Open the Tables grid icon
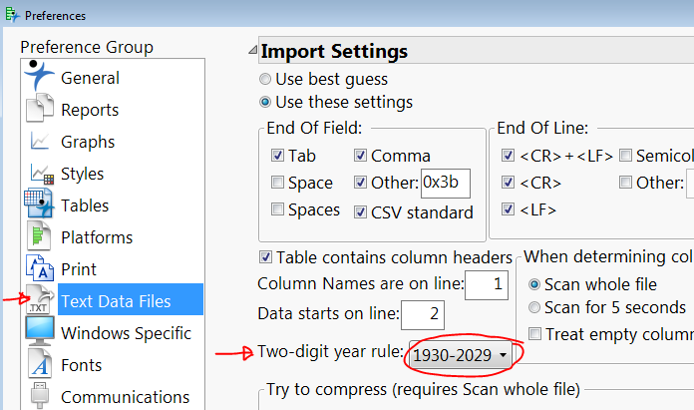694x410 pixels. (40, 205)
